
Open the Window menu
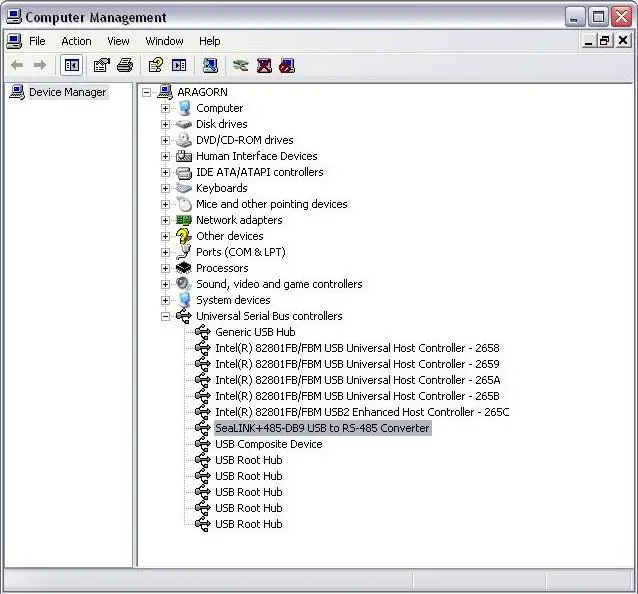tap(164, 41)
